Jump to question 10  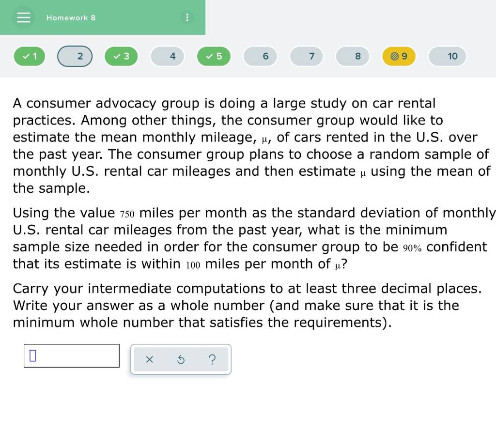click(x=447, y=56)
